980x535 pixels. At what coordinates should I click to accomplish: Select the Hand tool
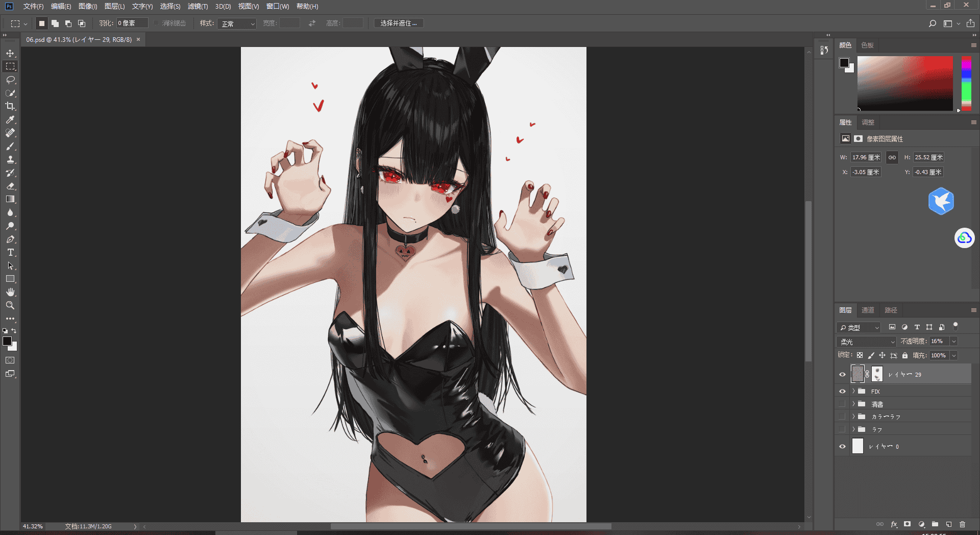click(x=10, y=292)
